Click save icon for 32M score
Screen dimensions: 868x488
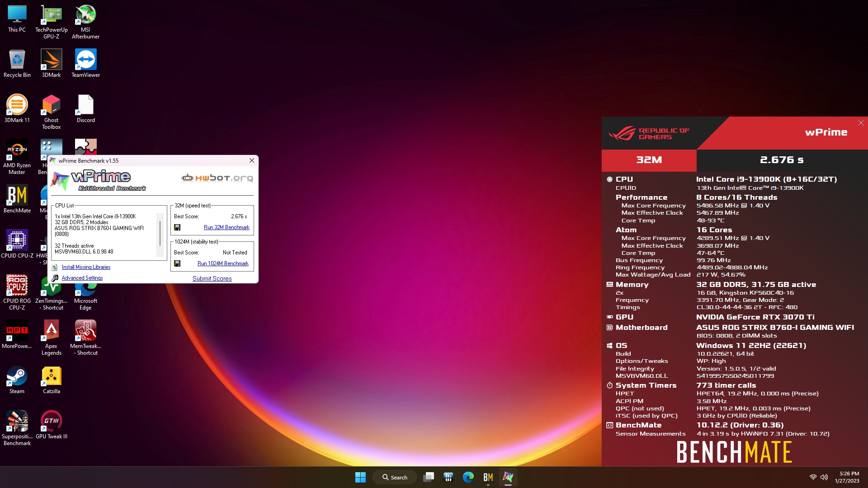pos(177,227)
